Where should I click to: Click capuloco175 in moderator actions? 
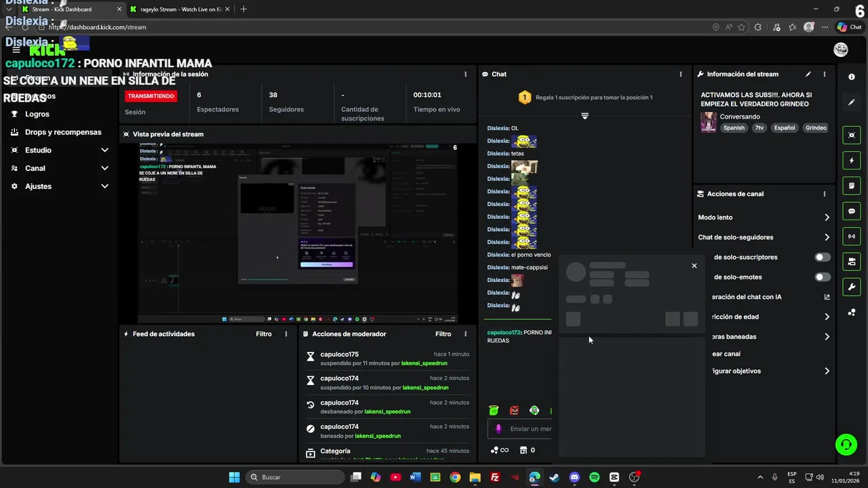pos(340,354)
